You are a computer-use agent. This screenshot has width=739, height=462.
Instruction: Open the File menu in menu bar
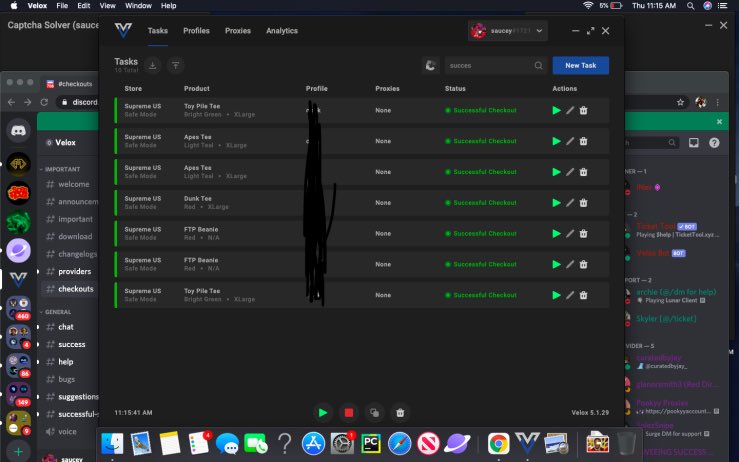click(x=62, y=6)
